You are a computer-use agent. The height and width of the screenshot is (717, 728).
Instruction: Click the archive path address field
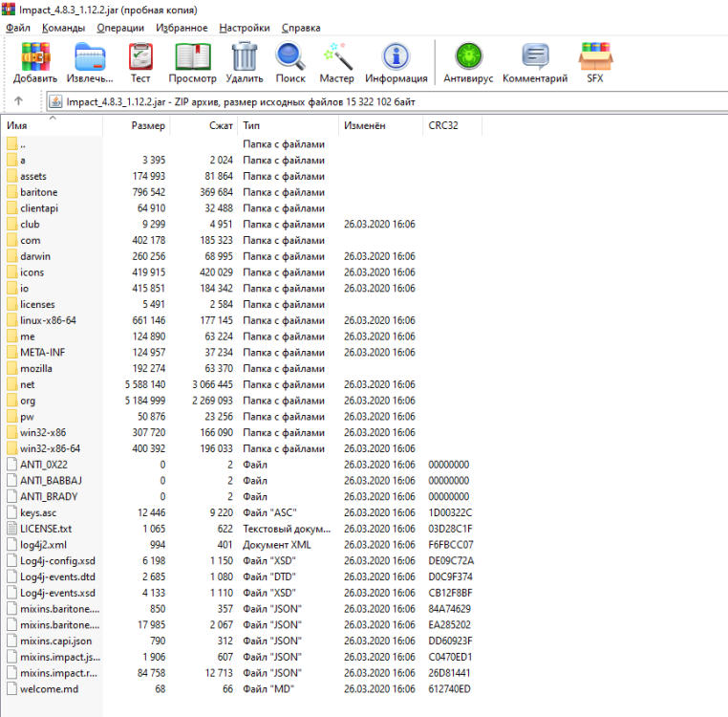click(387, 101)
